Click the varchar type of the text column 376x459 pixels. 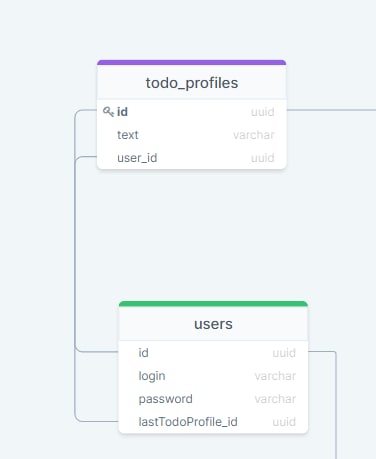point(254,135)
